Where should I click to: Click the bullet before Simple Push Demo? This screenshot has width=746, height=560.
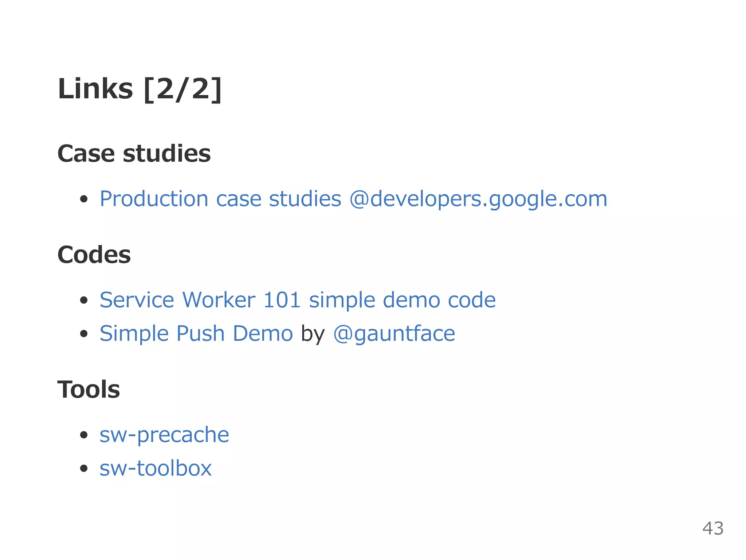point(84,334)
